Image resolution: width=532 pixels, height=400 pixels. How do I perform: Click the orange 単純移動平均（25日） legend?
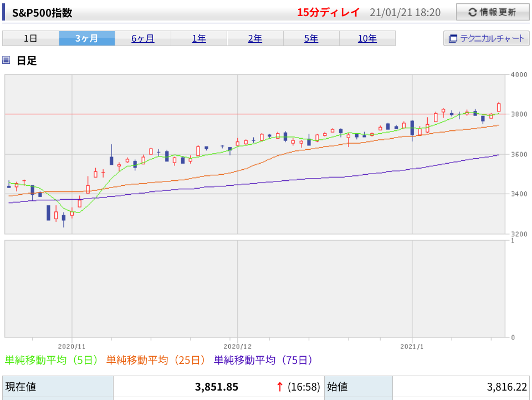point(156,360)
